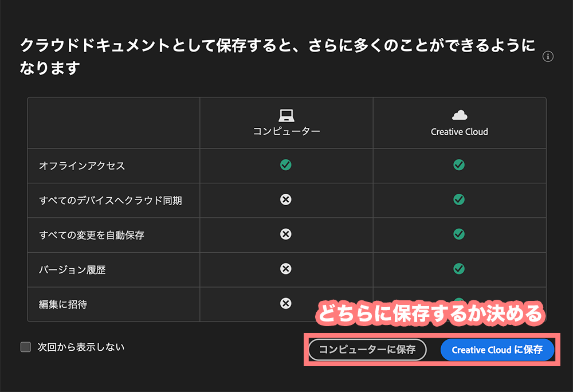Click the バージョン履歴 row label
The height and width of the screenshot is (392, 573).
[x=72, y=270]
